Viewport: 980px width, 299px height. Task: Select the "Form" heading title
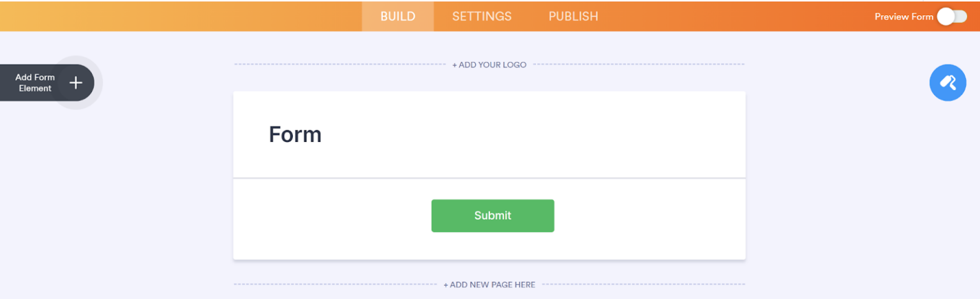pos(295,134)
